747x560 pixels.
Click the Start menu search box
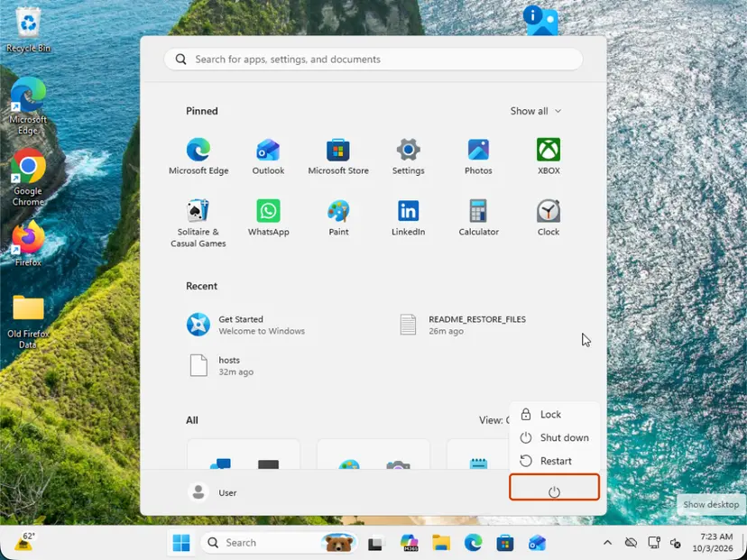[373, 60]
